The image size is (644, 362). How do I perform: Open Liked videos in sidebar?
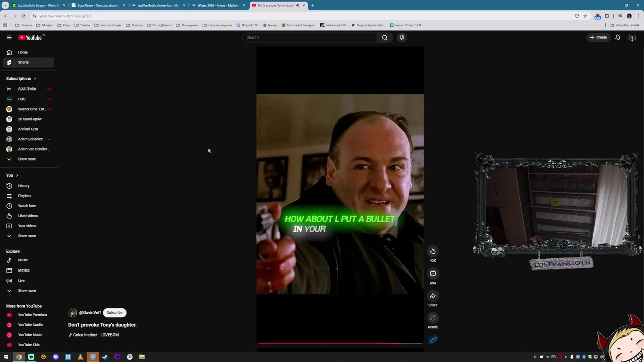[x=29, y=216]
